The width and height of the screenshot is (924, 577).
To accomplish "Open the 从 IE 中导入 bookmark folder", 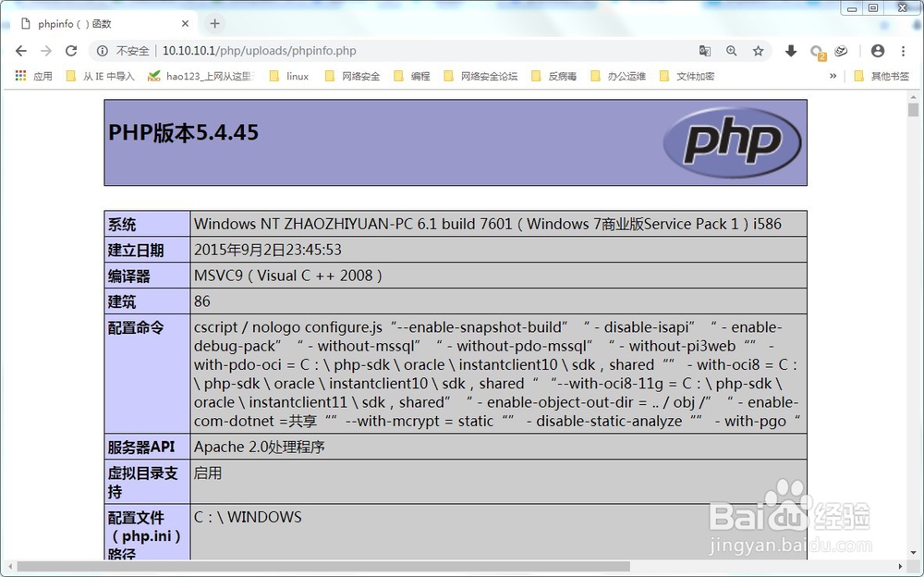I will (100, 76).
